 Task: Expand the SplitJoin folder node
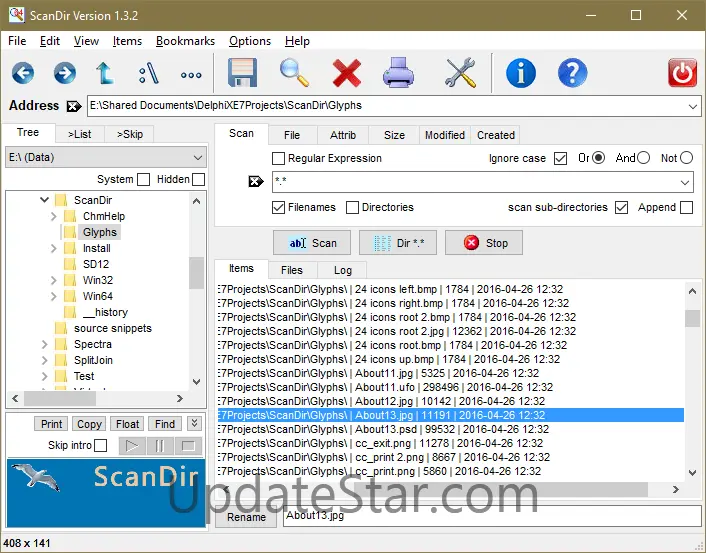coord(44,360)
